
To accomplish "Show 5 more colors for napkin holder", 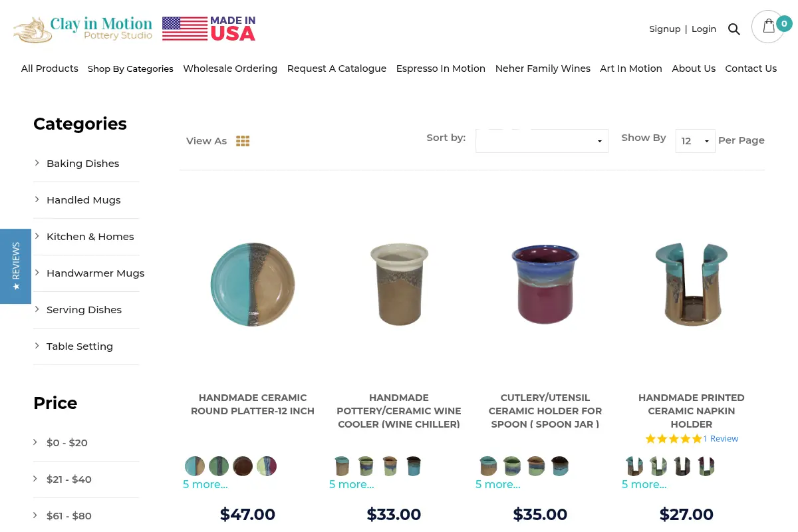I will (644, 484).
